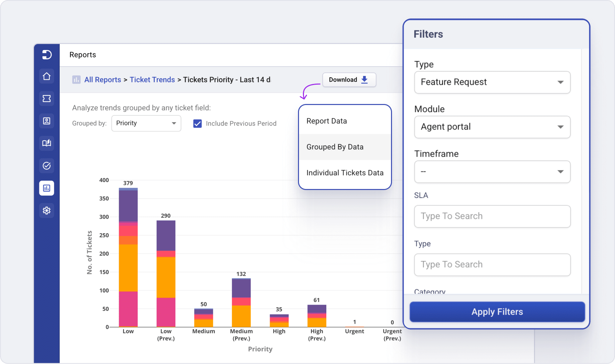This screenshot has width=615, height=364.
Task: Open the Knowledge Base book icon
Action: [46, 143]
